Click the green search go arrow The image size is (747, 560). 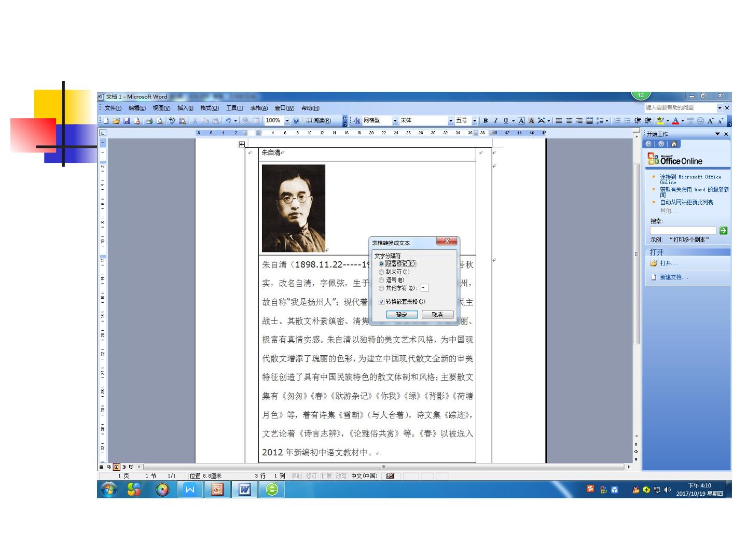(x=723, y=230)
